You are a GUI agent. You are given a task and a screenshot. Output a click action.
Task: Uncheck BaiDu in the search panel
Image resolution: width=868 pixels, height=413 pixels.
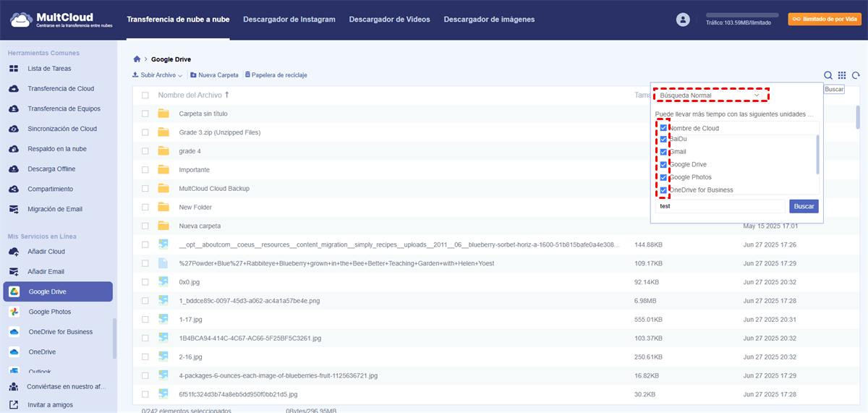(x=663, y=140)
